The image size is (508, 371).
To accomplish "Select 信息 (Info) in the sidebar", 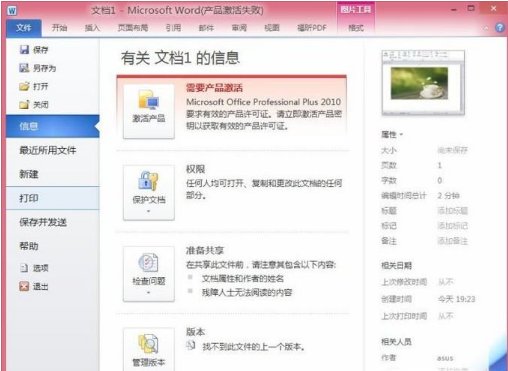I will click(x=53, y=126).
